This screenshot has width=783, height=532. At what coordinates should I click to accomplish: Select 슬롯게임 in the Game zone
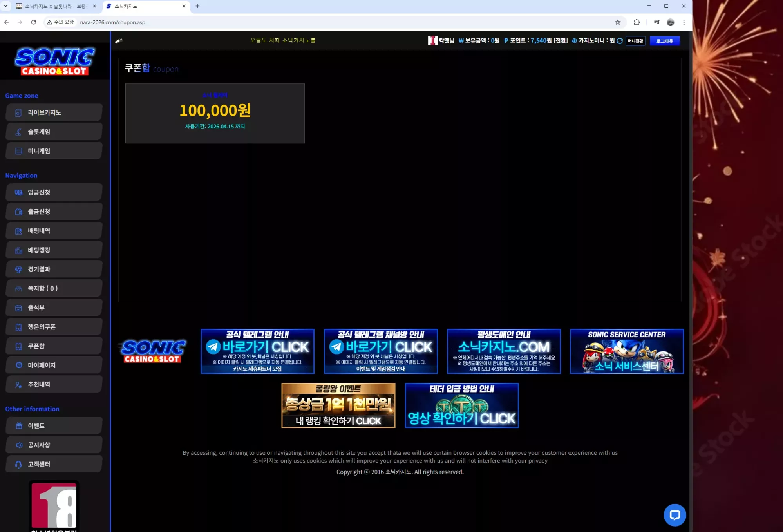click(x=54, y=132)
